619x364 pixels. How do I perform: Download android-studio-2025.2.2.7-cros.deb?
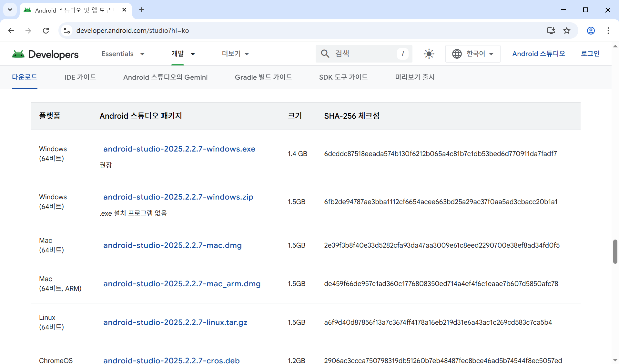(171, 360)
